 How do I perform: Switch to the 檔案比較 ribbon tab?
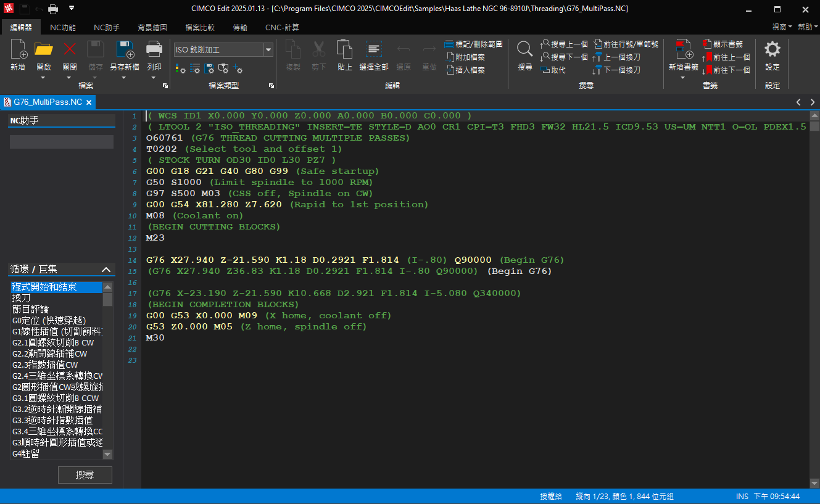coord(200,27)
